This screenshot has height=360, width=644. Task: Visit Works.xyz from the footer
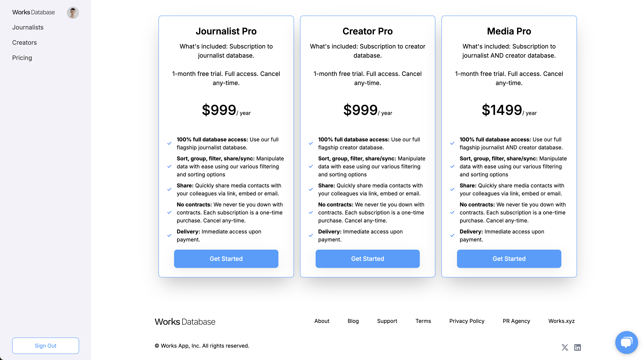point(561,321)
